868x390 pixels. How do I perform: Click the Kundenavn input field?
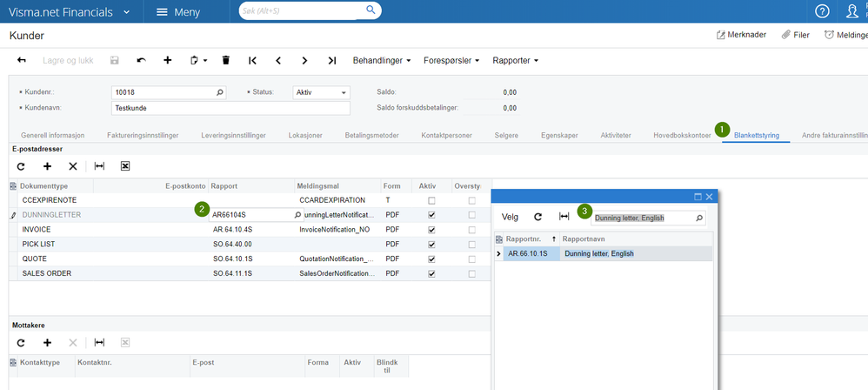coord(230,108)
